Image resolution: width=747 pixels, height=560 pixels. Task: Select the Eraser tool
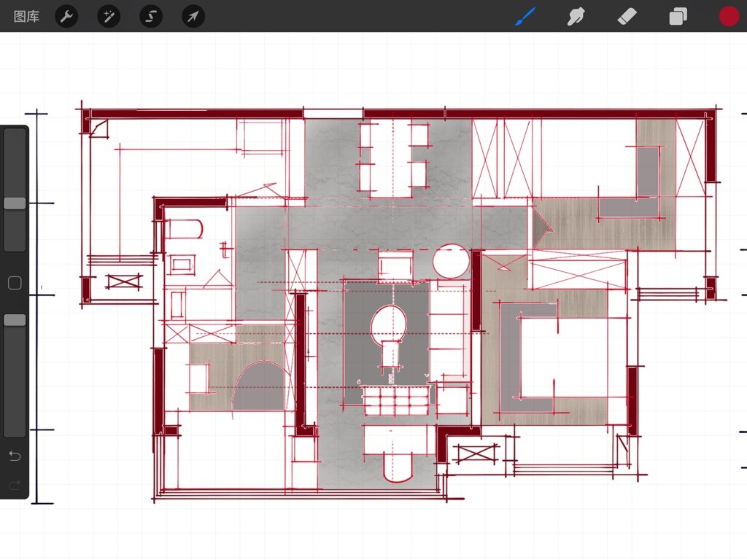click(x=627, y=16)
